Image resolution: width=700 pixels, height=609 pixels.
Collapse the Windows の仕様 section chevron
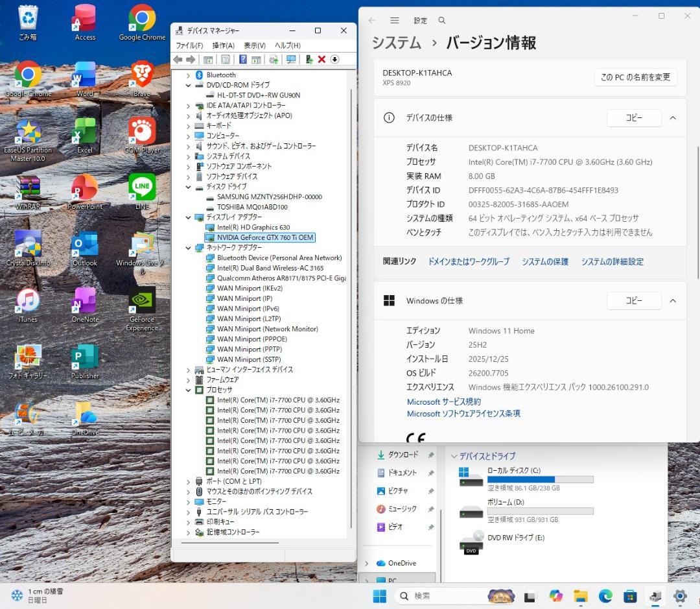click(x=673, y=301)
